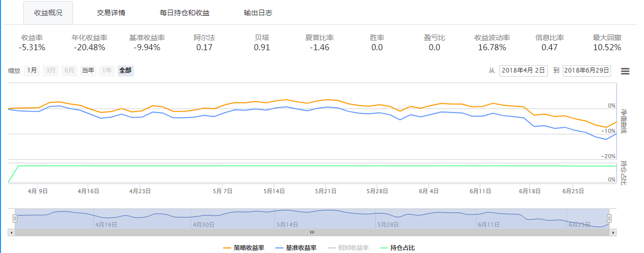Click the 6月18日 main chart axis label

pos(530,191)
